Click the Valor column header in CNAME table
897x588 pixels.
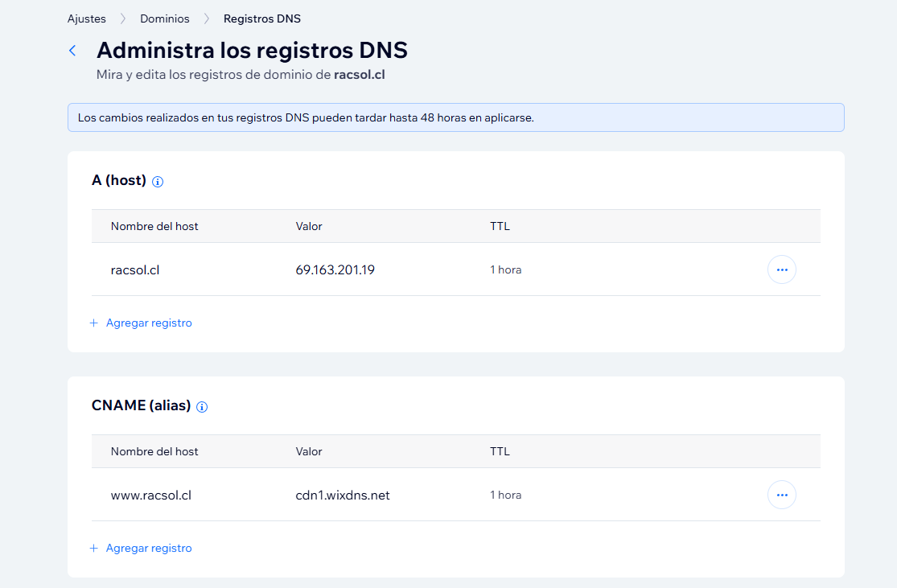coord(309,451)
